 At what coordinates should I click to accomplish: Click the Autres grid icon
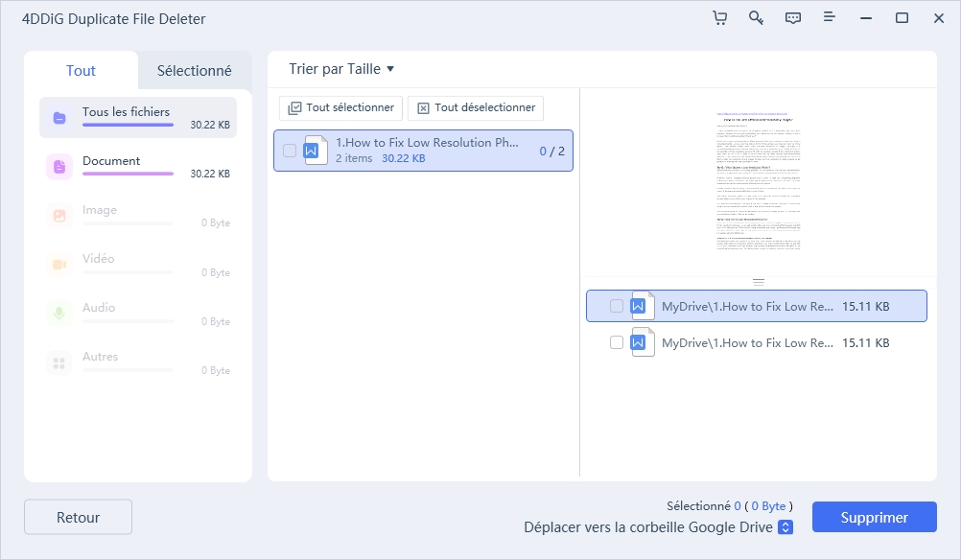(x=59, y=362)
